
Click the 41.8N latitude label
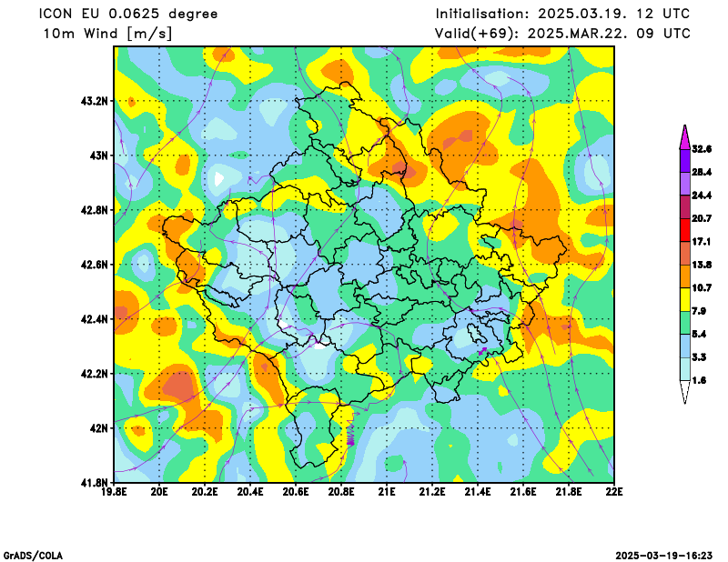pos(95,482)
